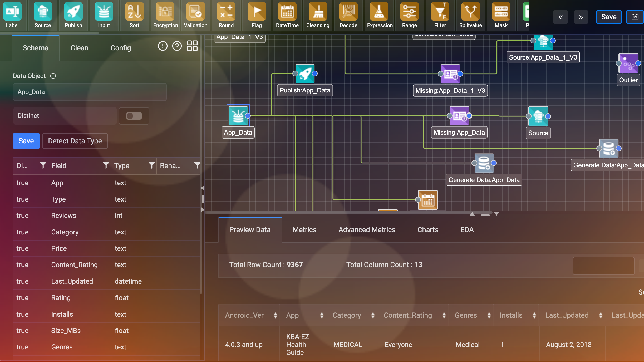This screenshot has width=644, height=362.
Task: Click the Detect Data Type button
Action: [x=75, y=141]
